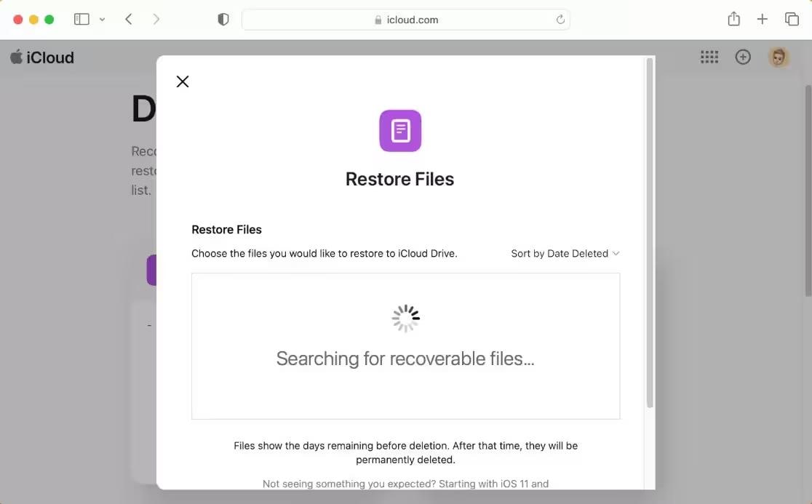Open the account avatar menu
The image size is (812, 504).
pos(779,57)
